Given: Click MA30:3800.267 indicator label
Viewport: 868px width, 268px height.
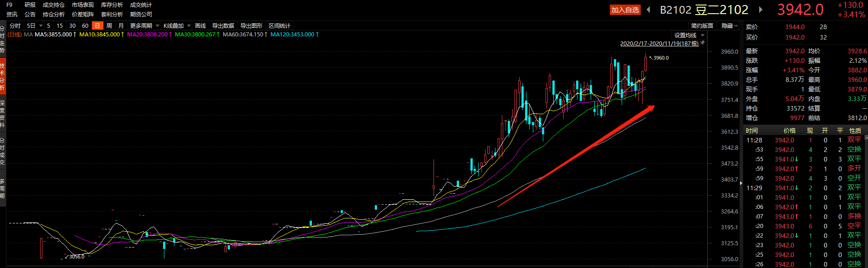Looking at the screenshot, I should pyautogui.click(x=197, y=35).
